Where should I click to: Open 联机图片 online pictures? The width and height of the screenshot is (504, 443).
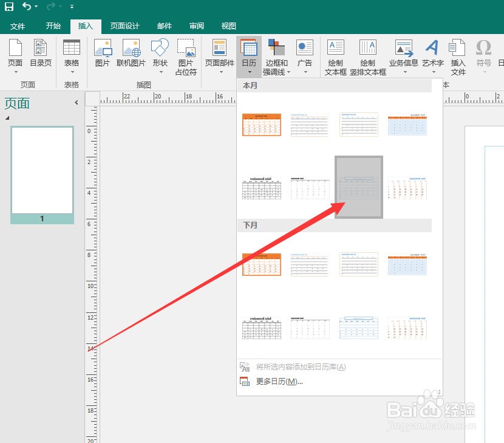[x=131, y=53]
